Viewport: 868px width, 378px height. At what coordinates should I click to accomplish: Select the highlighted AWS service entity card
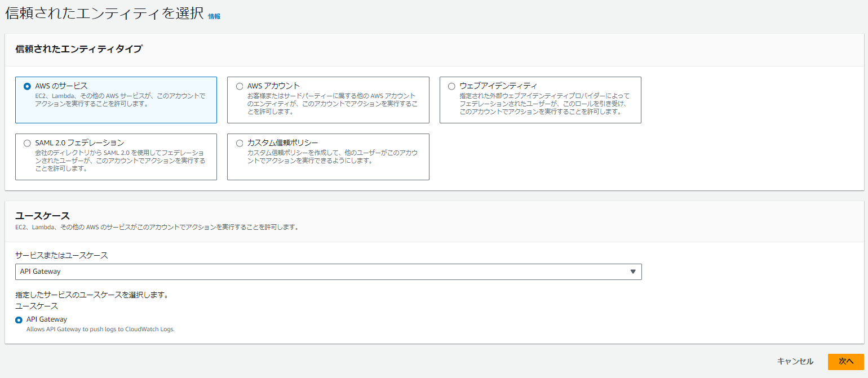[116, 100]
